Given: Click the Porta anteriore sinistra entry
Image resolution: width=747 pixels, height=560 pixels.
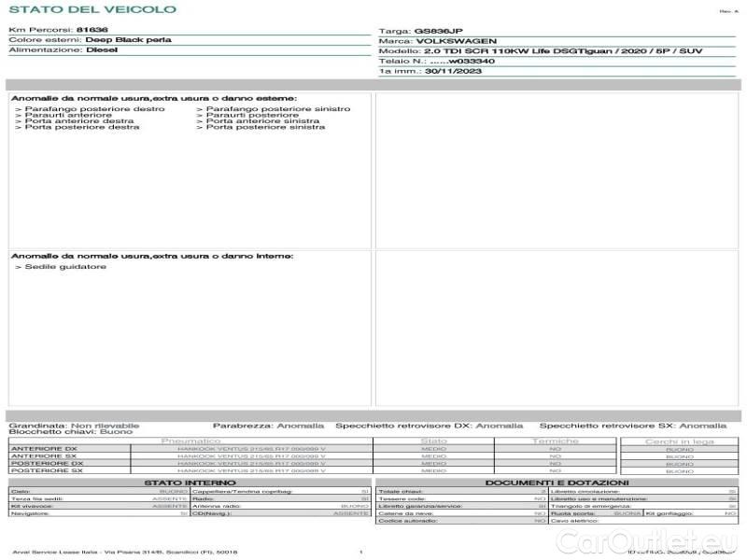Looking at the screenshot, I should coord(262,121).
